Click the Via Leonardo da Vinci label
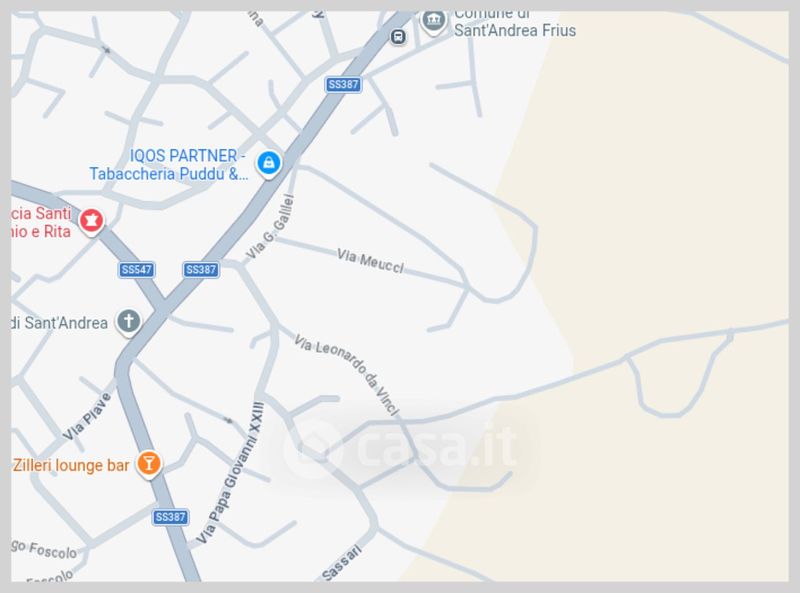Image resolution: width=800 pixels, height=593 pixels. pyautogui.click(x=346, y=375)
